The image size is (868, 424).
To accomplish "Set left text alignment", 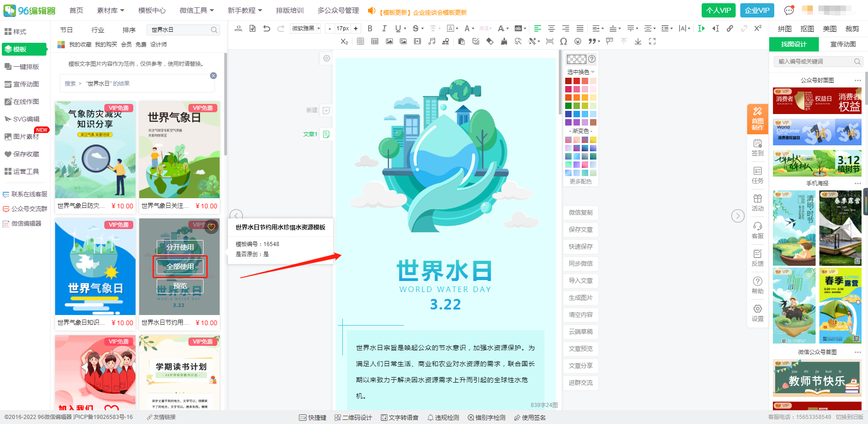I will (x=537, y=29).
